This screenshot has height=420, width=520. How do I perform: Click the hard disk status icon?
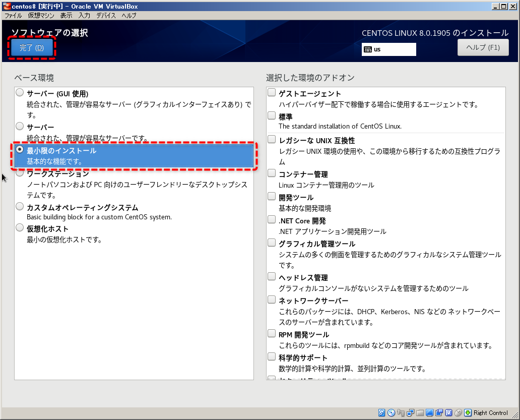tap(381, 412)
